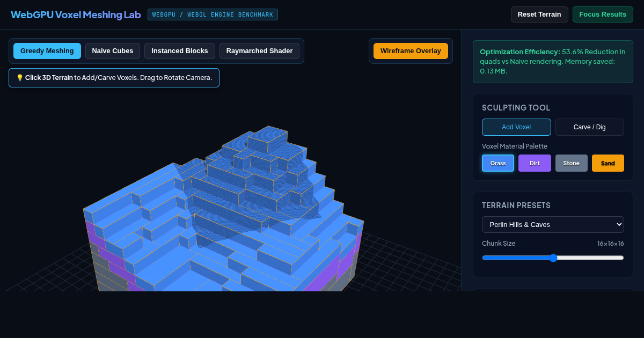Click the Focus Results button
This screenshot has height=338, width=644.
pos(603,14)
